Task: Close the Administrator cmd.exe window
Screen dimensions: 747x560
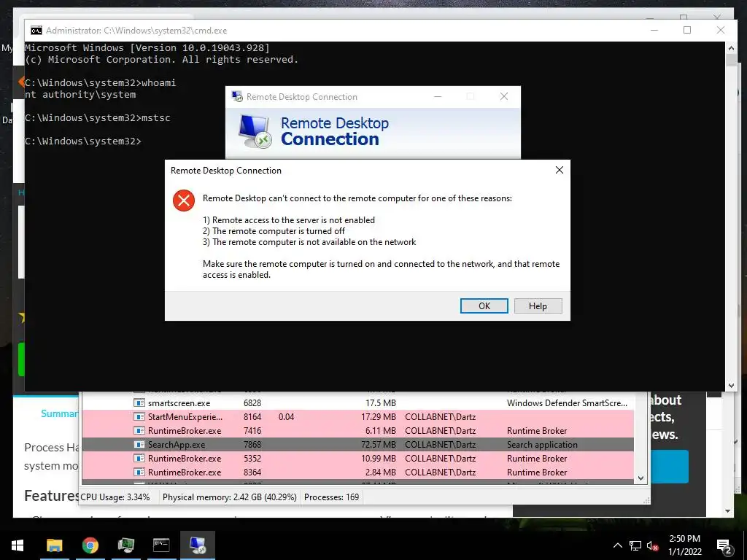Action: 720,30
